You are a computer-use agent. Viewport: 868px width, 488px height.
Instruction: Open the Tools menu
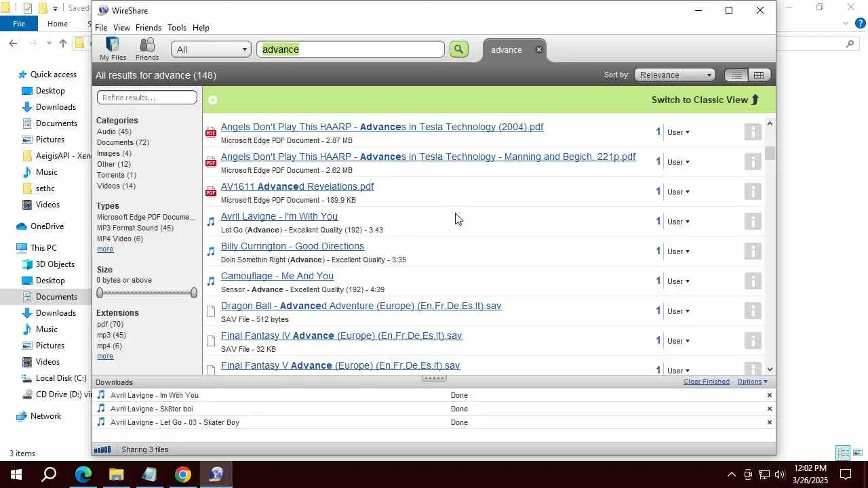point(177,28)
